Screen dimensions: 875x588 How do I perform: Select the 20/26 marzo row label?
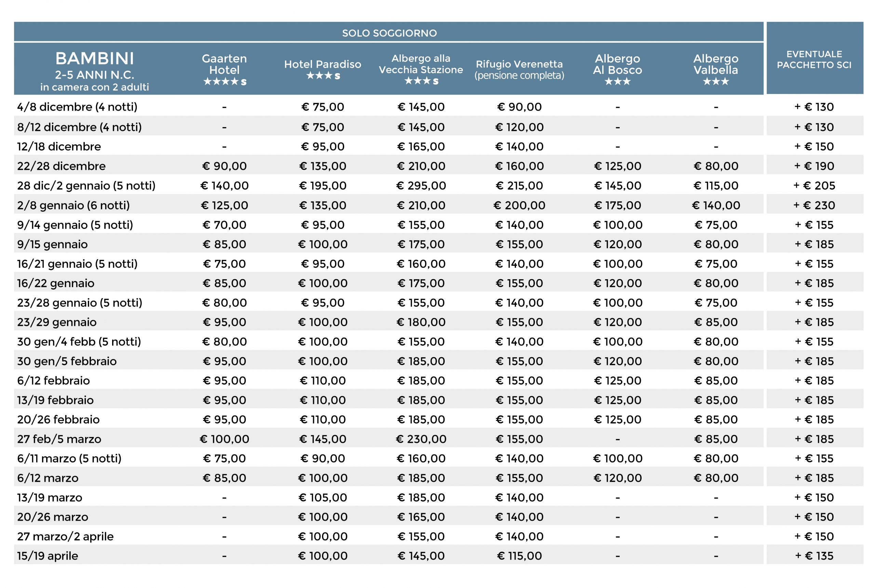pyautogui.click(x=53, y=517)
